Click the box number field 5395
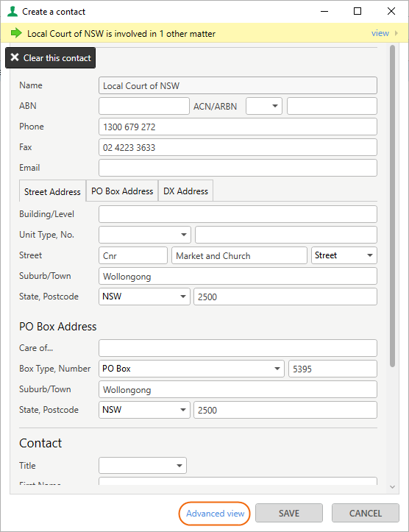Image resolution: width=409 pixels, height=532 pixels. point(332,369)
